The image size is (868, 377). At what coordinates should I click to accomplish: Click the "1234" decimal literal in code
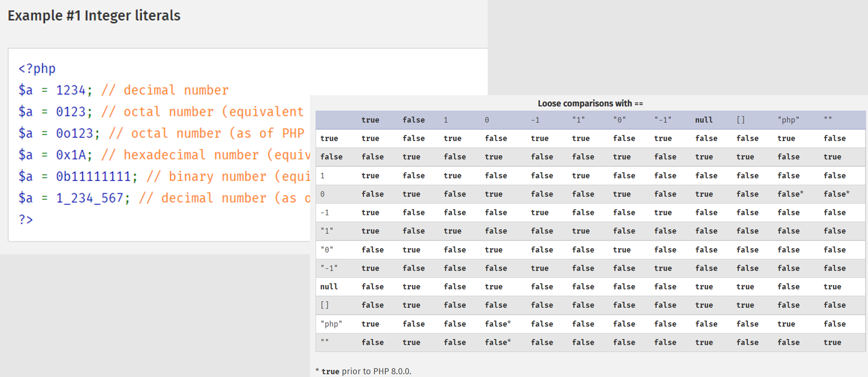pos(71,90)
